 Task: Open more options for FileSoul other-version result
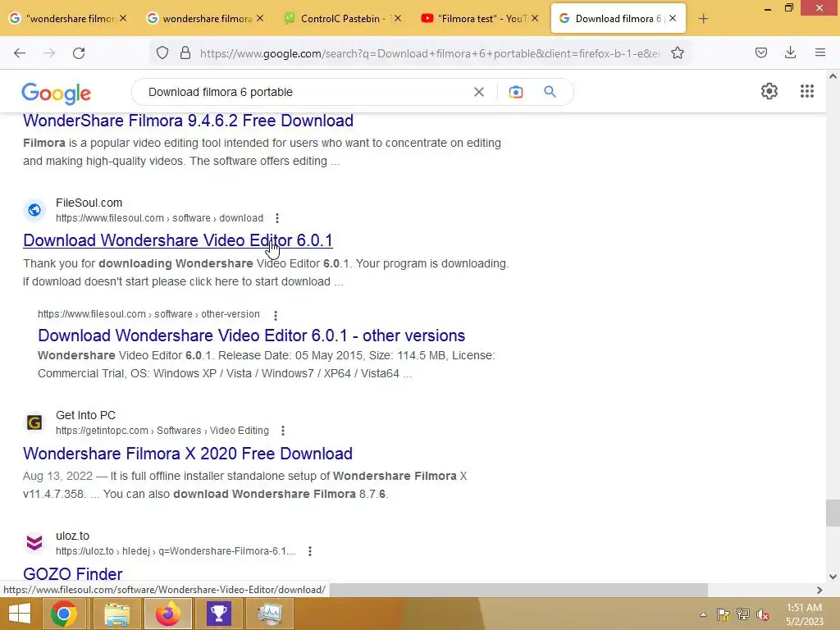[x=276, y=315]
